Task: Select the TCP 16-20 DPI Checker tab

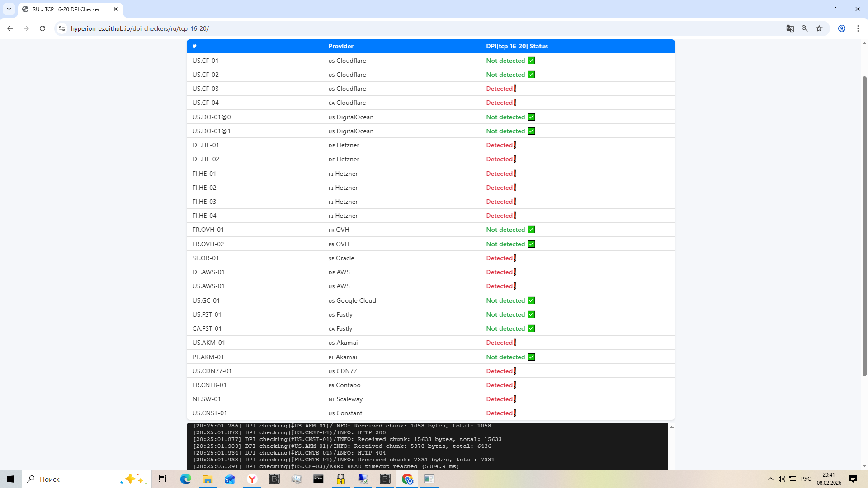Action: 66,9
